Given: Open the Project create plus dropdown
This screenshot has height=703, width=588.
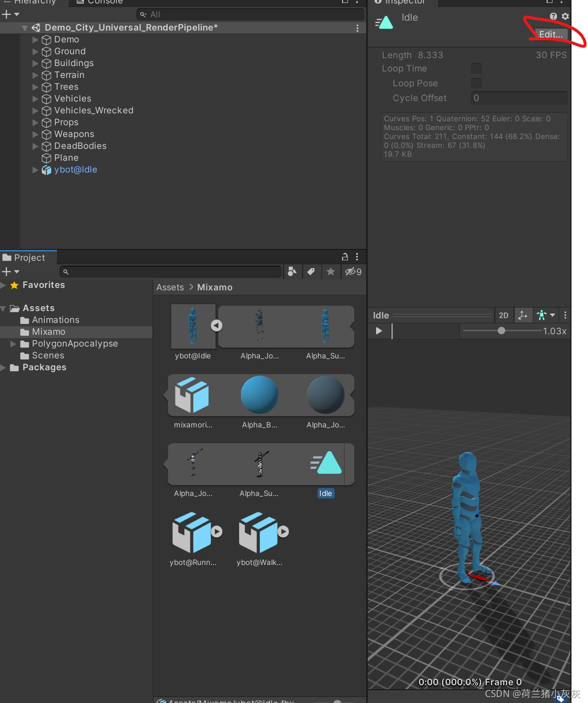Looking at the screenshot, I should coord(10,272).
